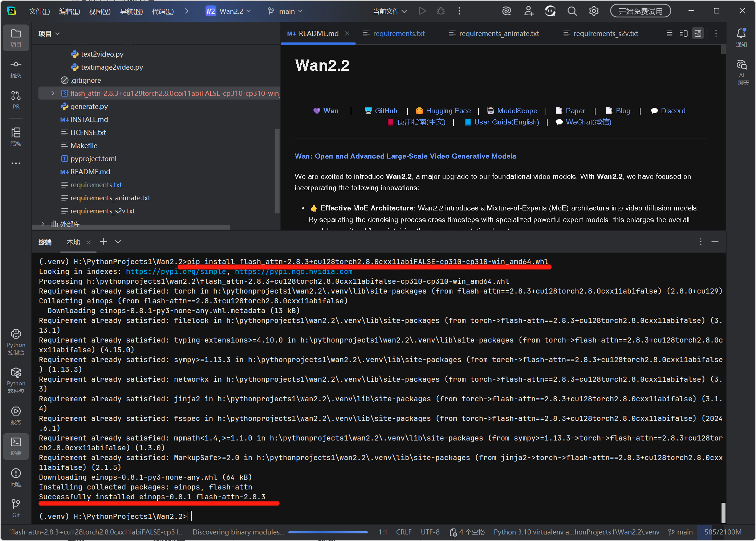The width and height of the screenshot is (756, 541).
Task: Click the Python 3.10 virtualenv interpreter status
Action: coord(576,532)
